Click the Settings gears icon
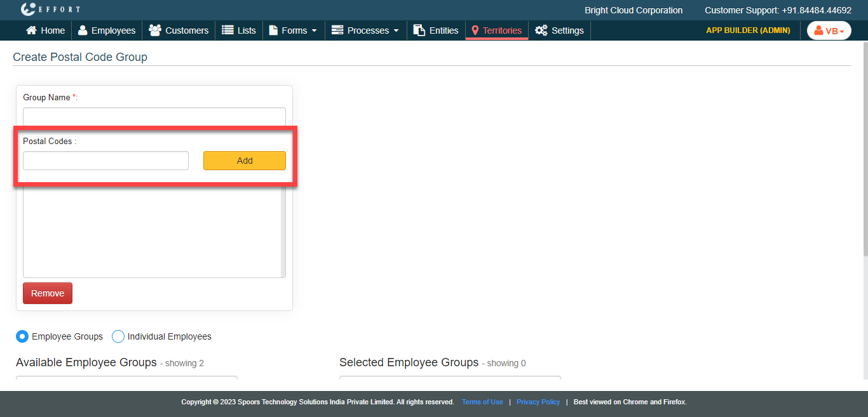The image size is (868, 417). point(541,30)
